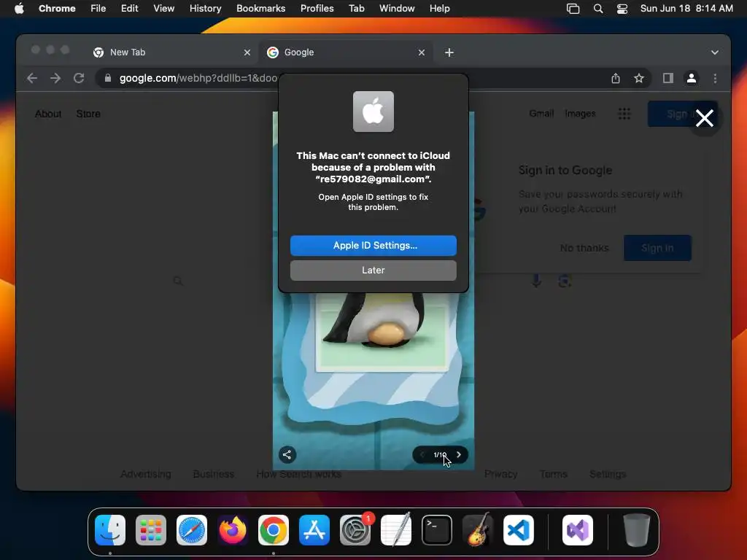747x560 pixels.
Task: Open Trash from the Dock
Action: (x=636, y=530)
